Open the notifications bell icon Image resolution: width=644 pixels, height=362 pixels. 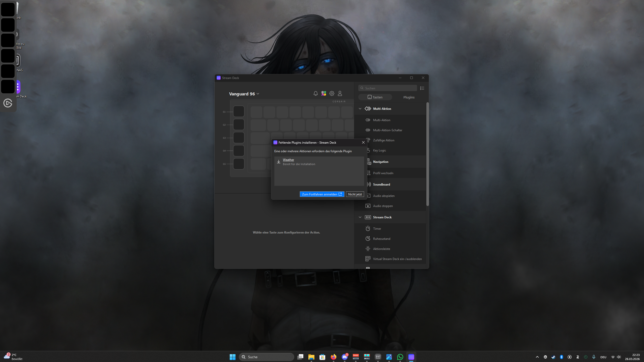tap(315, 93)
